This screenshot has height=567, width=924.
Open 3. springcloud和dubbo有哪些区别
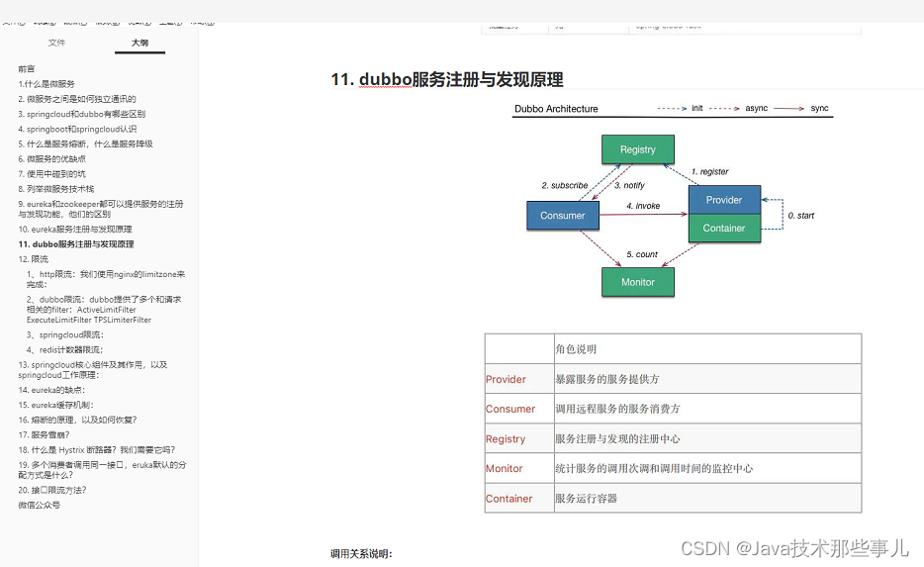pos(82,114)
